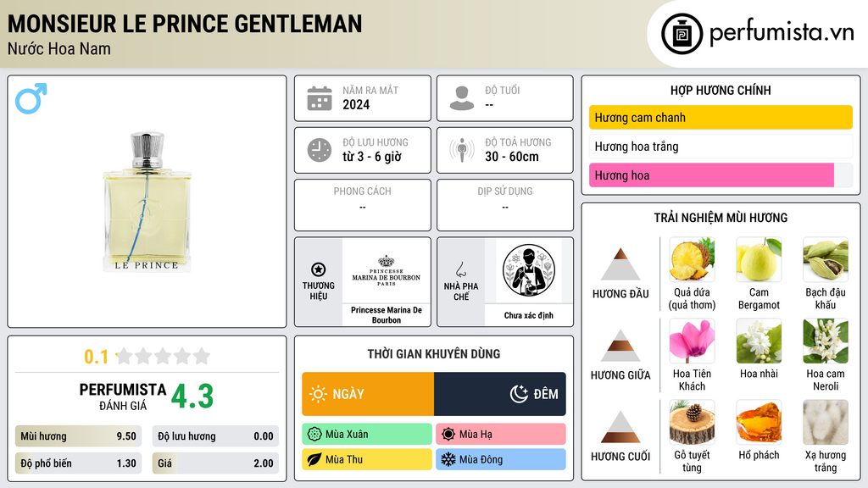The width and height of the screenshot is (868, 488).
Task: Select the Xạ hương trắng note image
Action: point(826,422)
